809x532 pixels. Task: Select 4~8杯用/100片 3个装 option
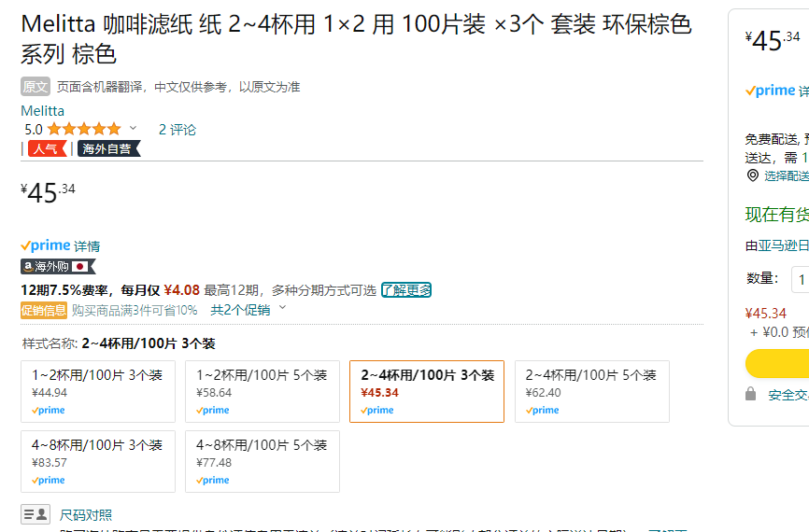tap(98, 461)
